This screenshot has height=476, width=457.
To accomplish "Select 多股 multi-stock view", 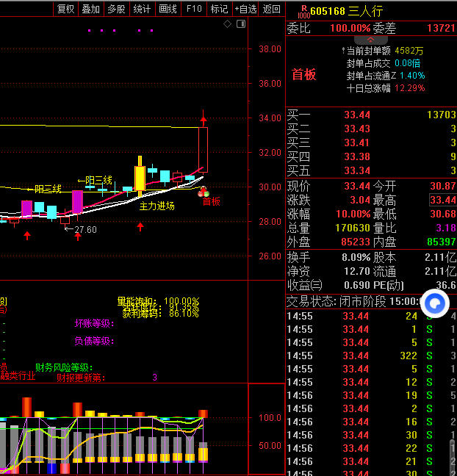I will (x=116, y=9).
